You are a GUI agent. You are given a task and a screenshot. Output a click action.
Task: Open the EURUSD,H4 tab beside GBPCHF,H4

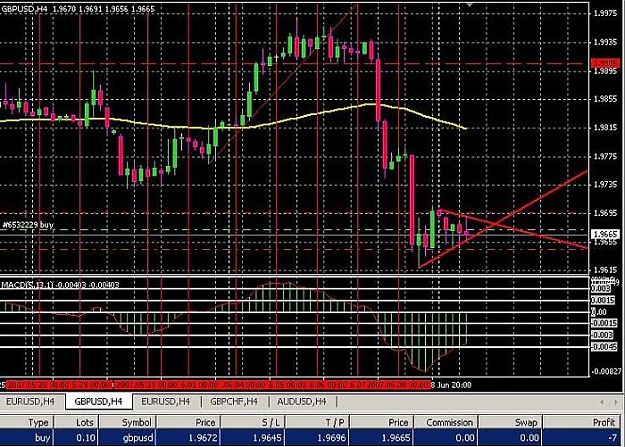(166, 402)
